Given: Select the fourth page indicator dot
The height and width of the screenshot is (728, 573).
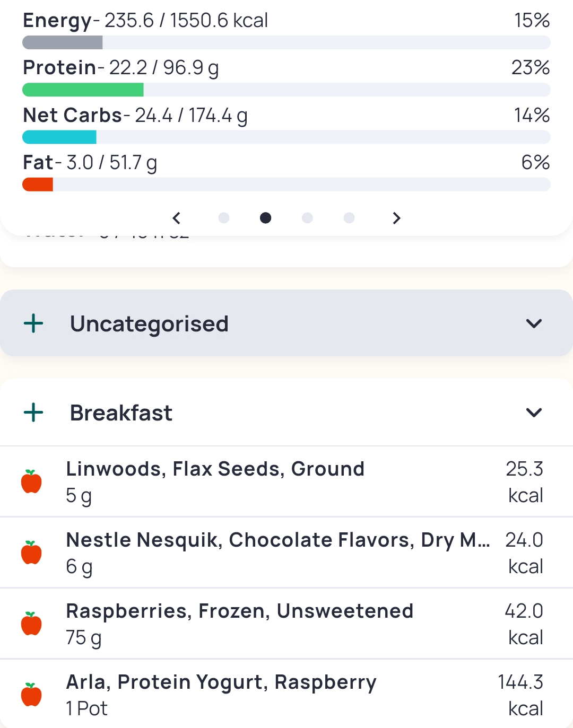Looking at the screenshot, I should pyautogui.click(x=349, y=218).
